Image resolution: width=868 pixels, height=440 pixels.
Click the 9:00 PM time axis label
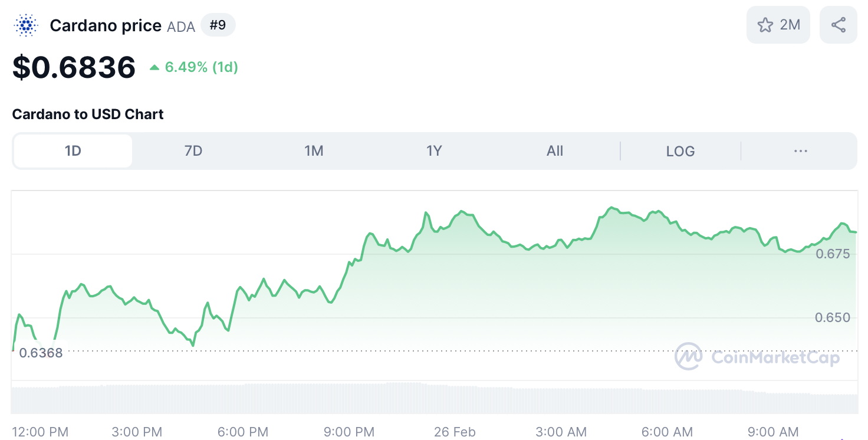[x=349, y=432]
